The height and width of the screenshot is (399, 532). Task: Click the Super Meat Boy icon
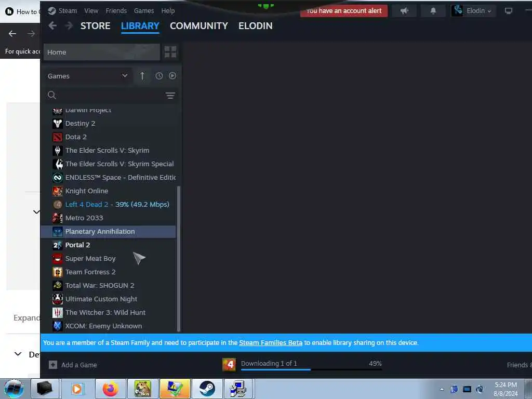(57, 259)
